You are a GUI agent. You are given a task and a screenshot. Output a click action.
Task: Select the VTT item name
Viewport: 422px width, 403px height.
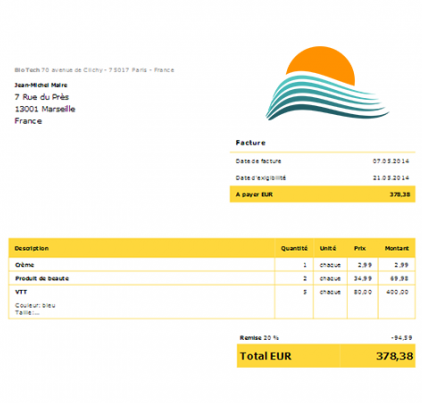21,292
